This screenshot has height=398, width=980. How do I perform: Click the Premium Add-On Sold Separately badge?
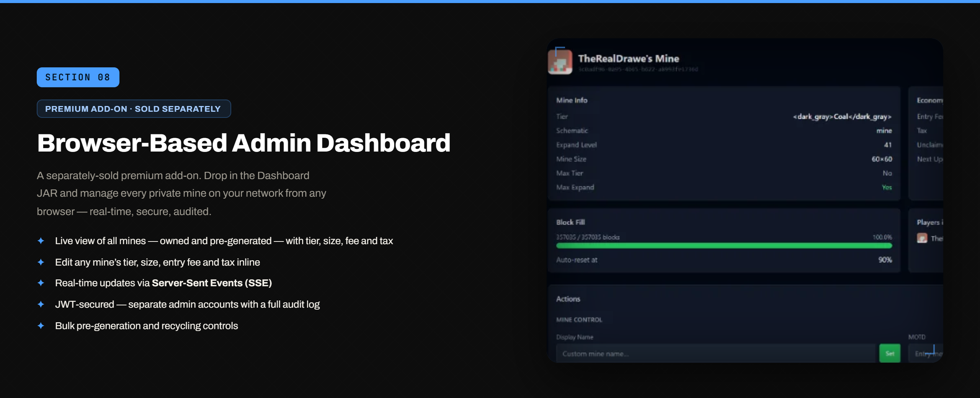coord(134,109)
